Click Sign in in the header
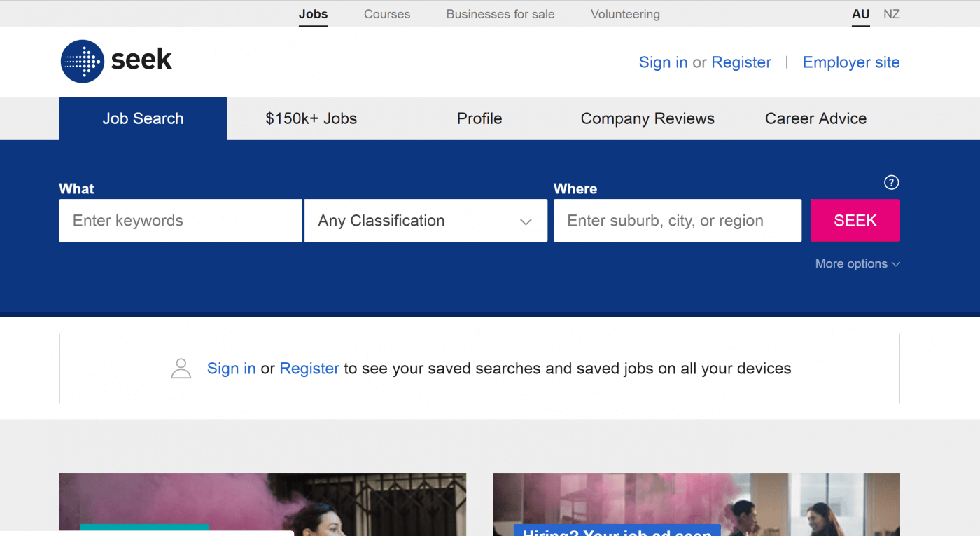This screenshot has height=536, width=980. 663,62
